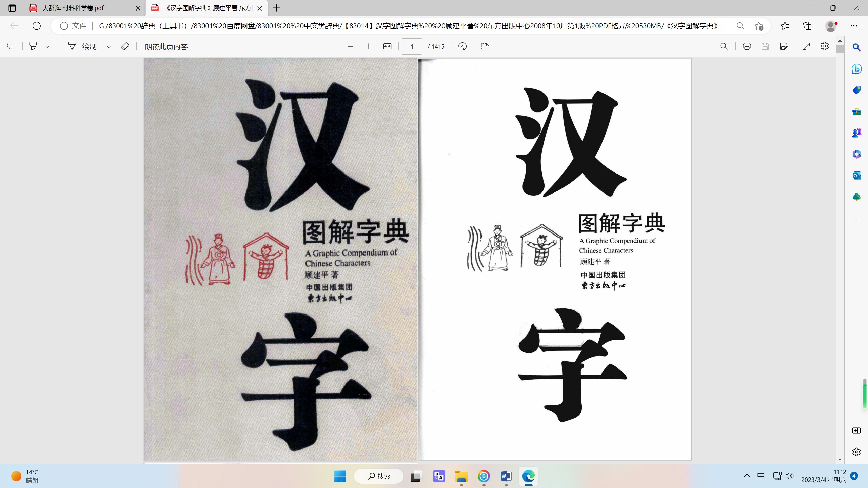Zoom out the PDF with minus icon
Screen dimensions: 868x488
click(351, 46)
